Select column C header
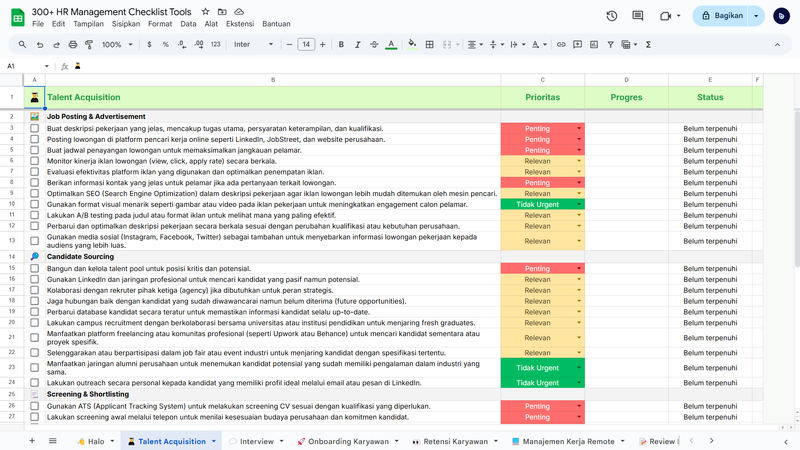The image size is (800, 450). (542, 80)
